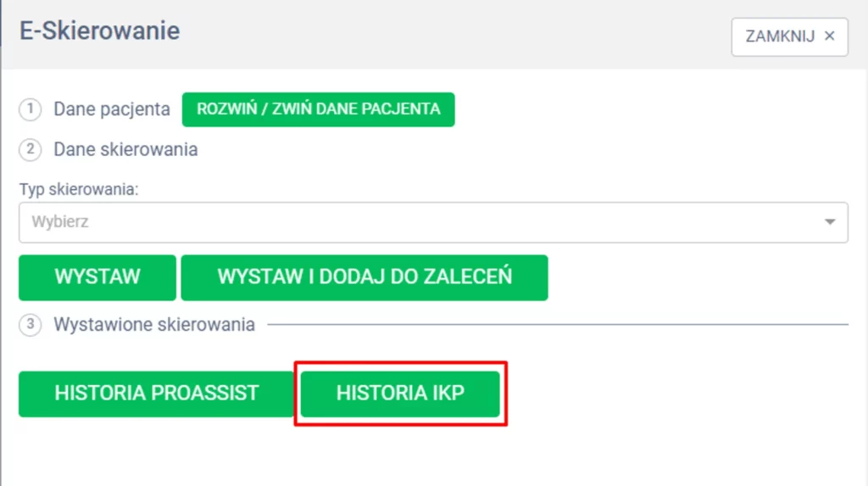The image size is (868, 486).
Task: Select the Dane pacjenta step label
Action: [x=112, y=109]
